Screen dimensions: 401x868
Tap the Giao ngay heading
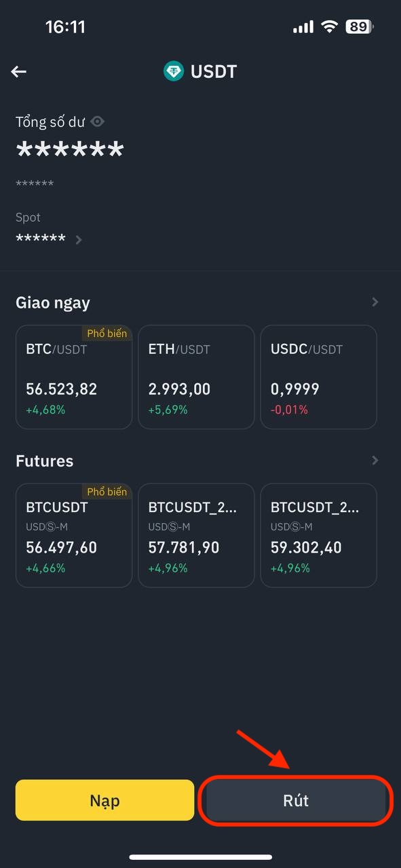coord(53,303)
